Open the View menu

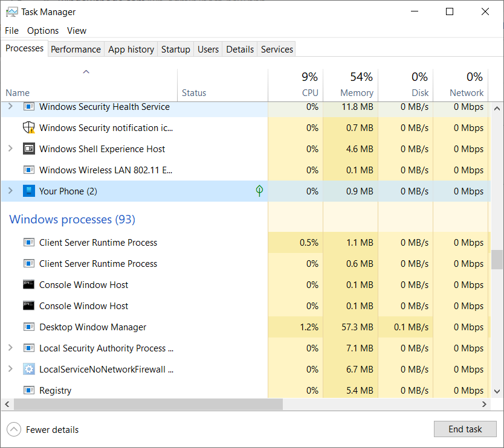(77, 31)
